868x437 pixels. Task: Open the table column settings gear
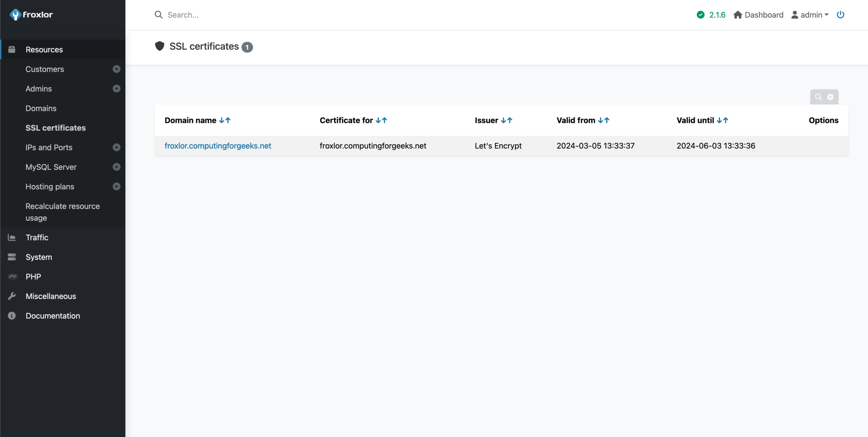pyautogui.click(x=830, y=97)
